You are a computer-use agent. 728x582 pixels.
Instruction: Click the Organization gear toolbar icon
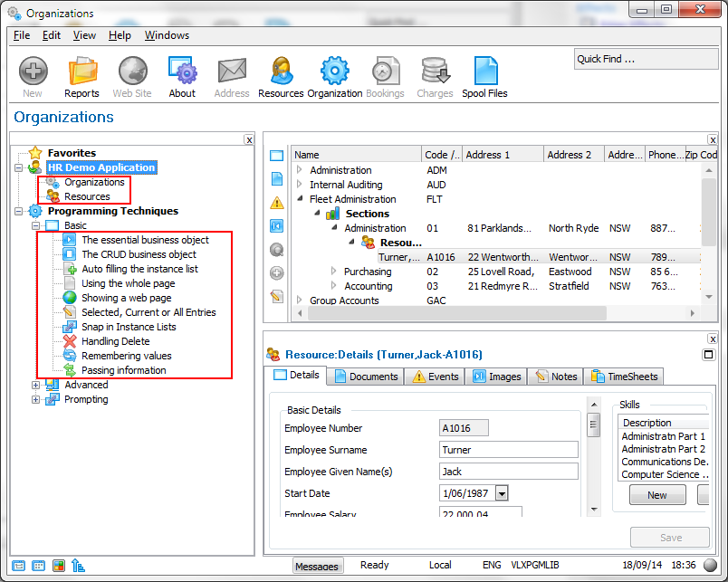335,77
